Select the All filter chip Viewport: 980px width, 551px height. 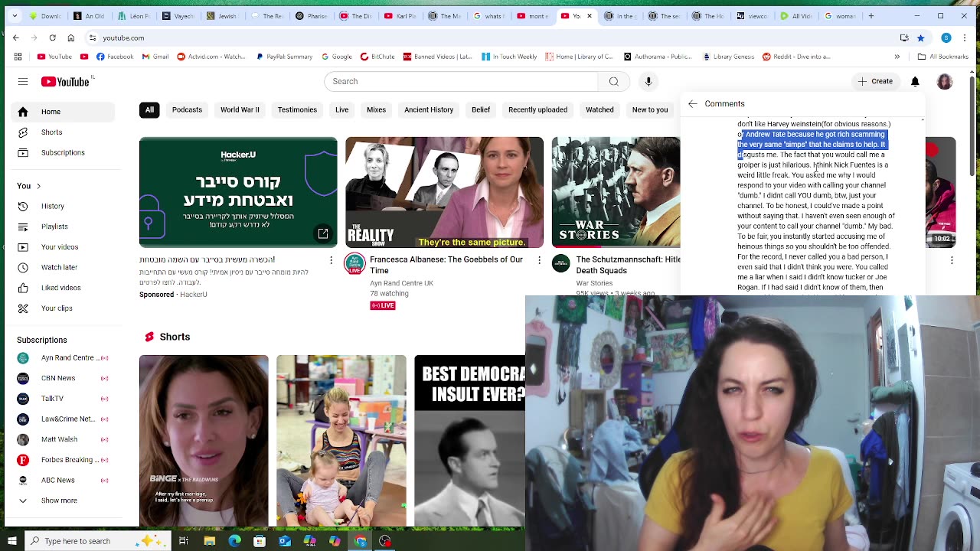click(149, 110)
